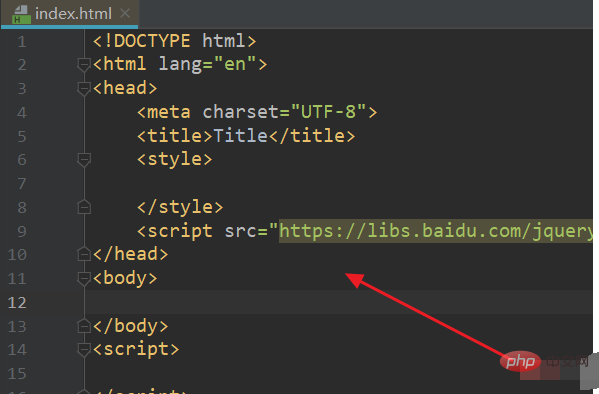Click the Title text inside title tag
599x394 pixels.
240,136
